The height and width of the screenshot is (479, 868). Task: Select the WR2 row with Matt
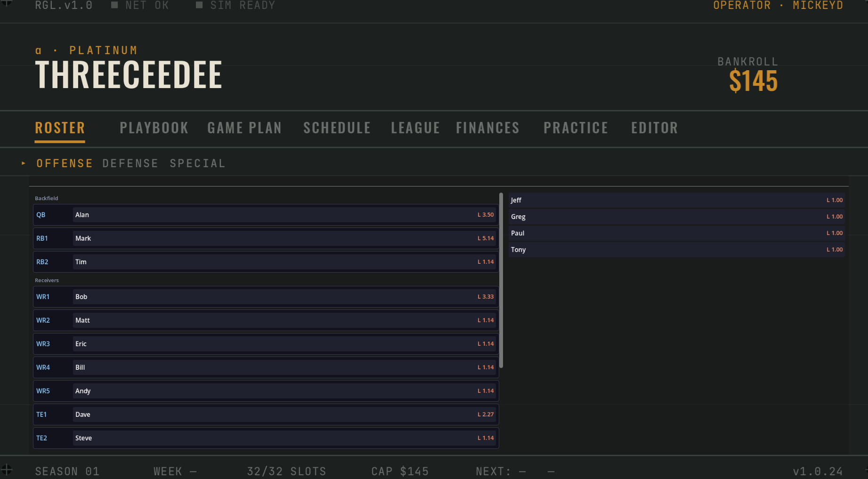(x=266, y=320)
